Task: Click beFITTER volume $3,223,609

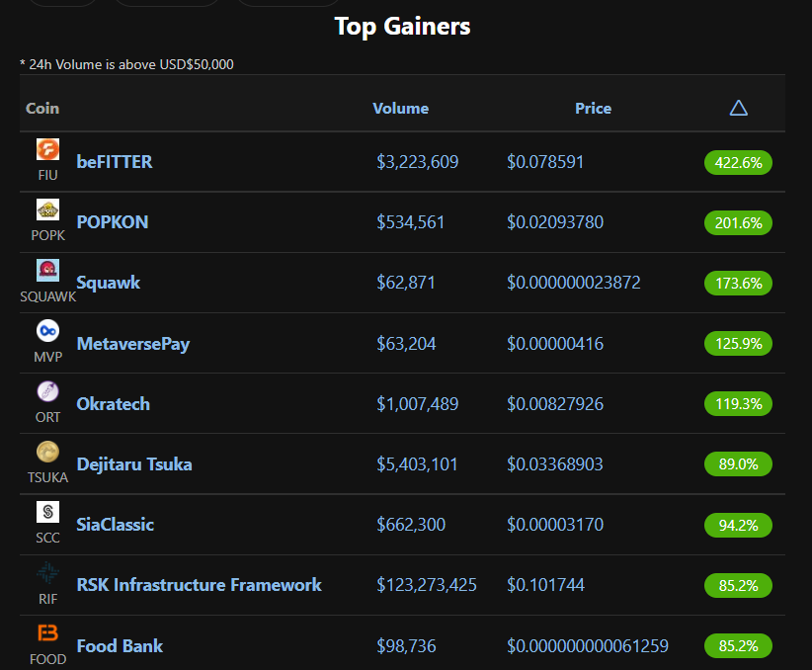Action: tap(418, 162)
